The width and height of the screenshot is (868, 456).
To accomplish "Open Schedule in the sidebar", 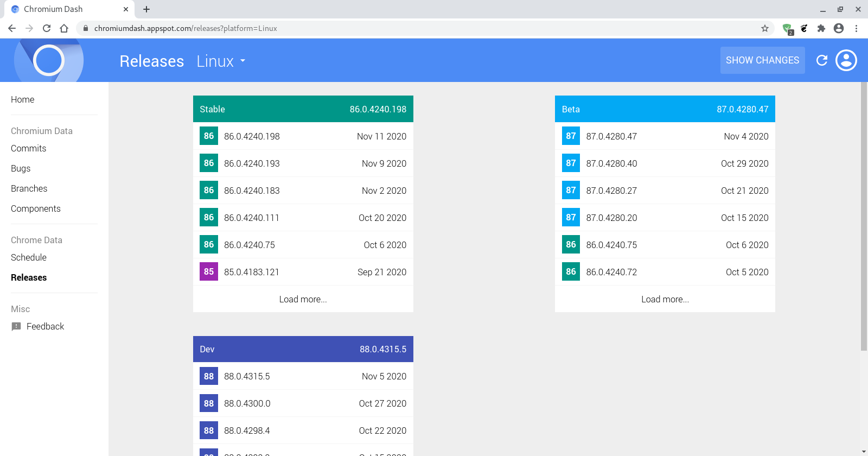I will click(x=29, y=257).
